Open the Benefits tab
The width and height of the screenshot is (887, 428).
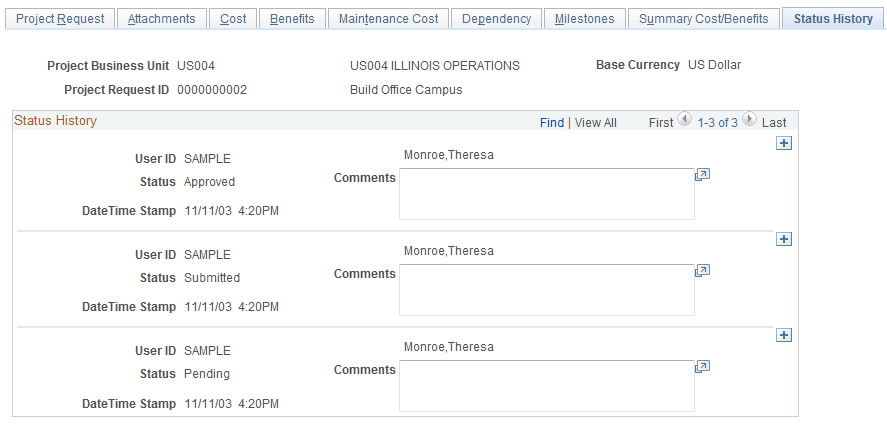point(292,19)
